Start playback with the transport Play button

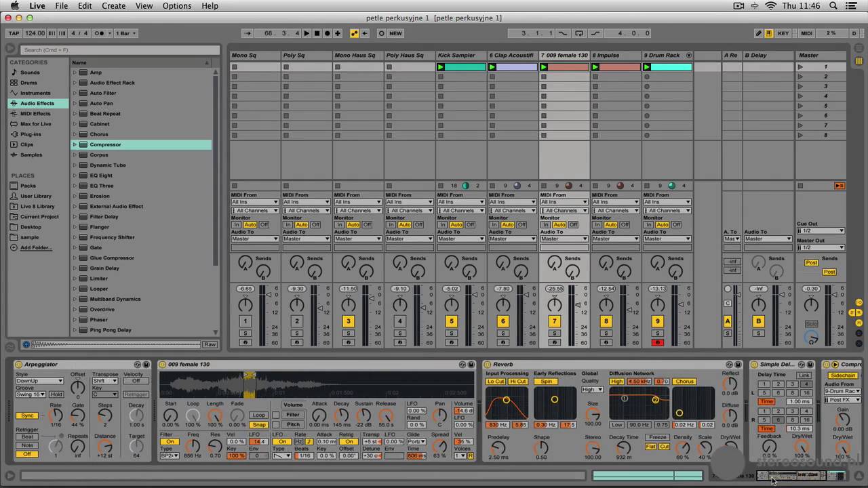pos(307,33)
